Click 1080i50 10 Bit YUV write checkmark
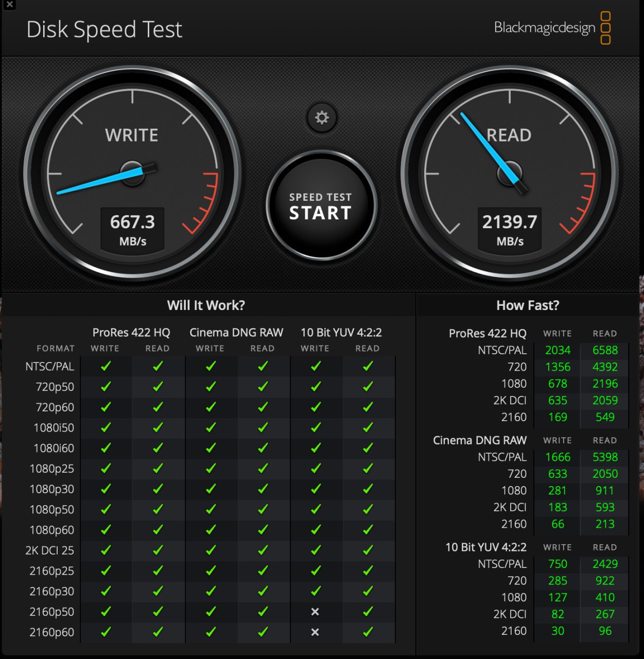 pyautogui.click(x=316, y=428)
